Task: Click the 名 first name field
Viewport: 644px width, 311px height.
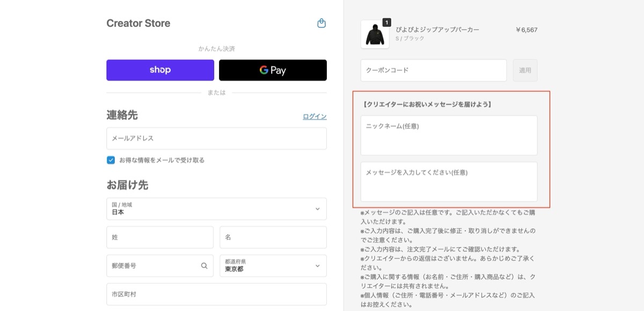Action: coord(273,237)
